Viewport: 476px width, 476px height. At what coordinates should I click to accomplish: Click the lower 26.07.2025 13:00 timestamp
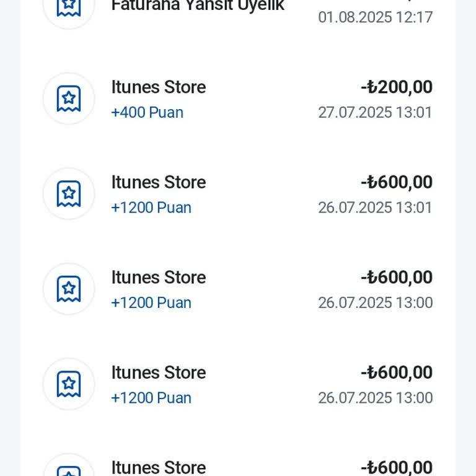click(x=375, y=398)
